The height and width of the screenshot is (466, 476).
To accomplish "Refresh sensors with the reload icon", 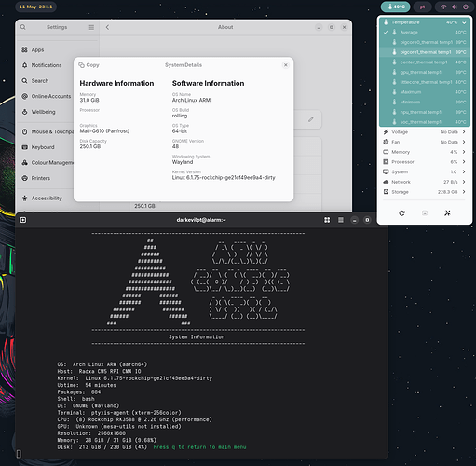I will click(x=401, y=213).
